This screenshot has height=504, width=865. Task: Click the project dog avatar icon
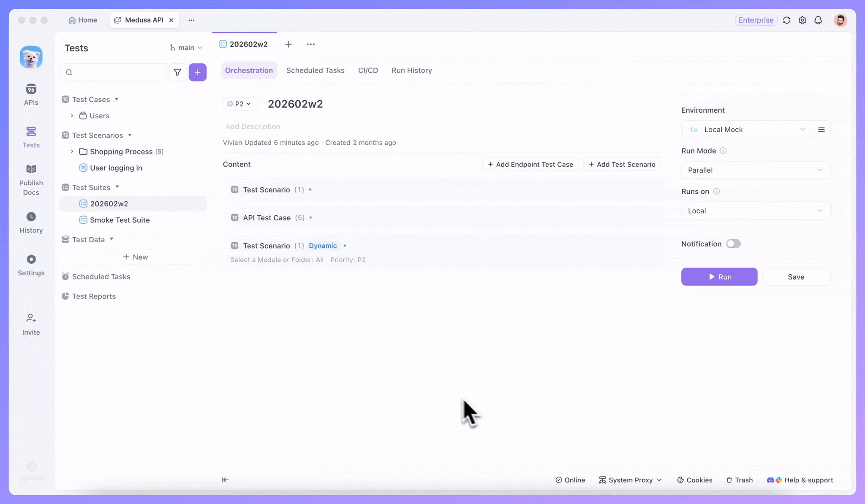pos(31,57)
